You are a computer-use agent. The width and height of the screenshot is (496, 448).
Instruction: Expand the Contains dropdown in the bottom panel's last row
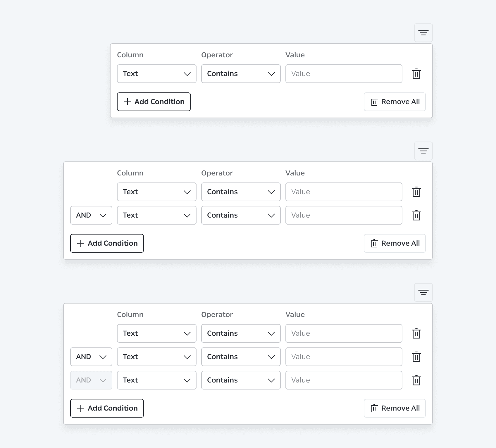[241, 380]
